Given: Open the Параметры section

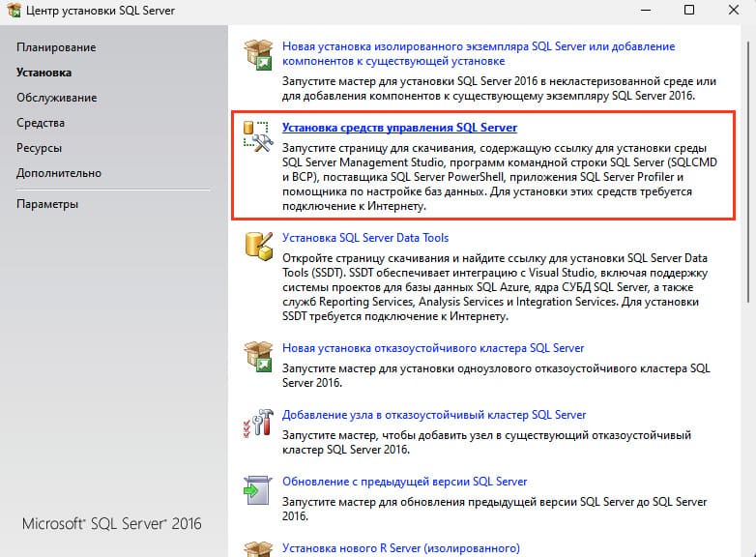Looking at the screenshot, I should (47, 204).
